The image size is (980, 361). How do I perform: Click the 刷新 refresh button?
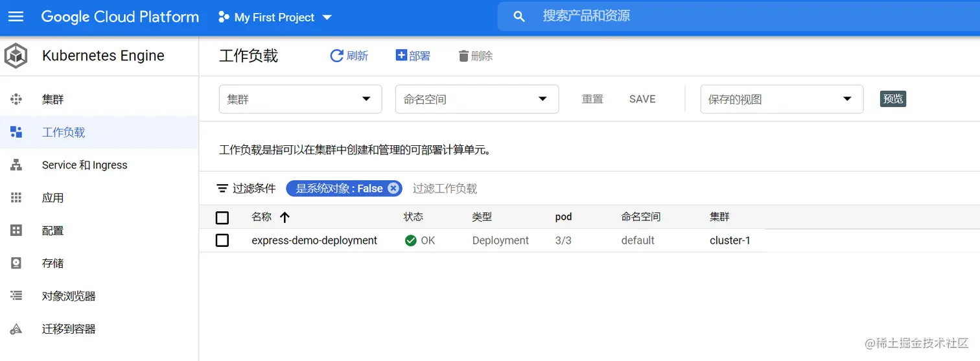point(349,56)
